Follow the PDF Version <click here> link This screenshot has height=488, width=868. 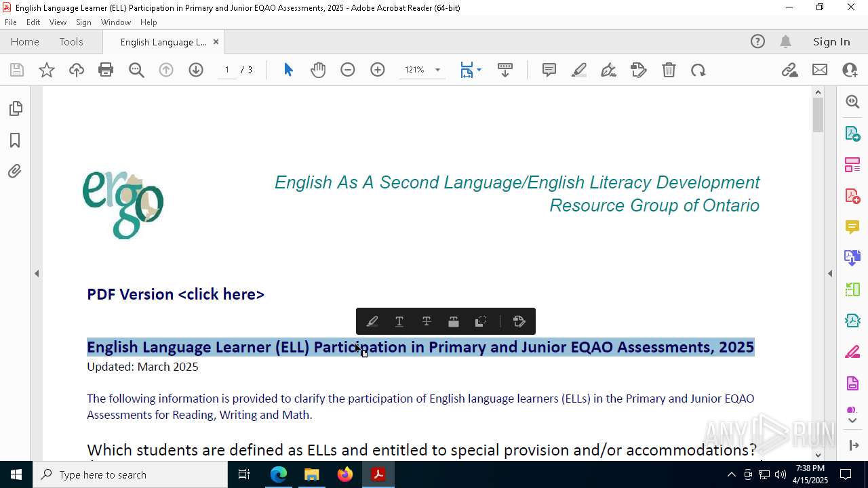point(176,294)
